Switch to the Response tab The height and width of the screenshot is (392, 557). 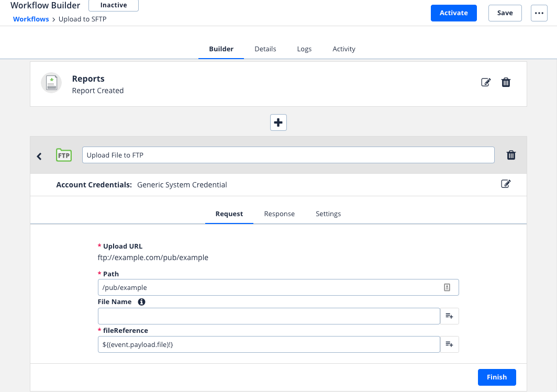[279, 214]
